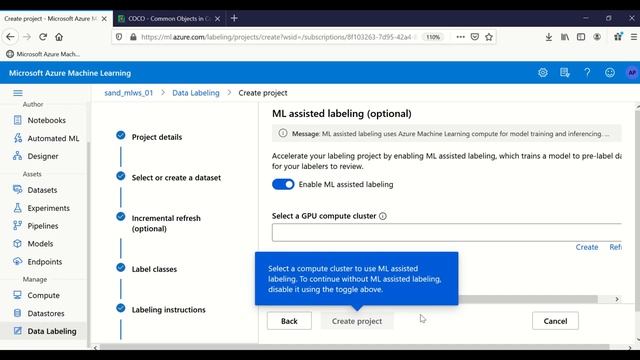Open Azure ML settings gear
640x360 pixels.
[x=543, y=73]
